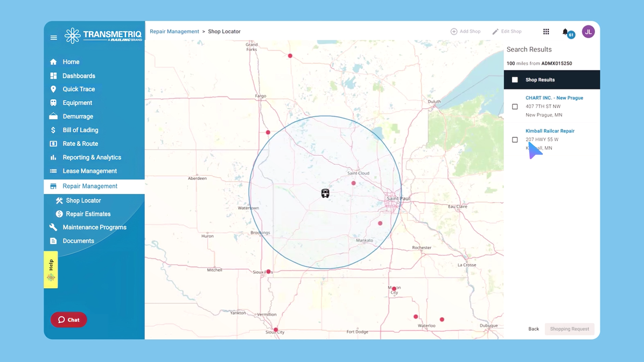Click the railcar marker on the map
The height and width of the screenshot is (362, 644).
(325, 193)
